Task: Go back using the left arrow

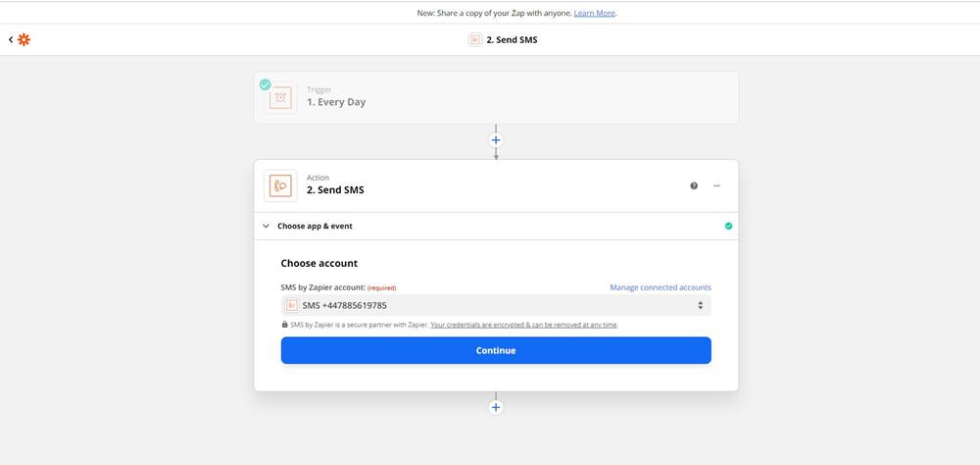Action: click(11, 40)
